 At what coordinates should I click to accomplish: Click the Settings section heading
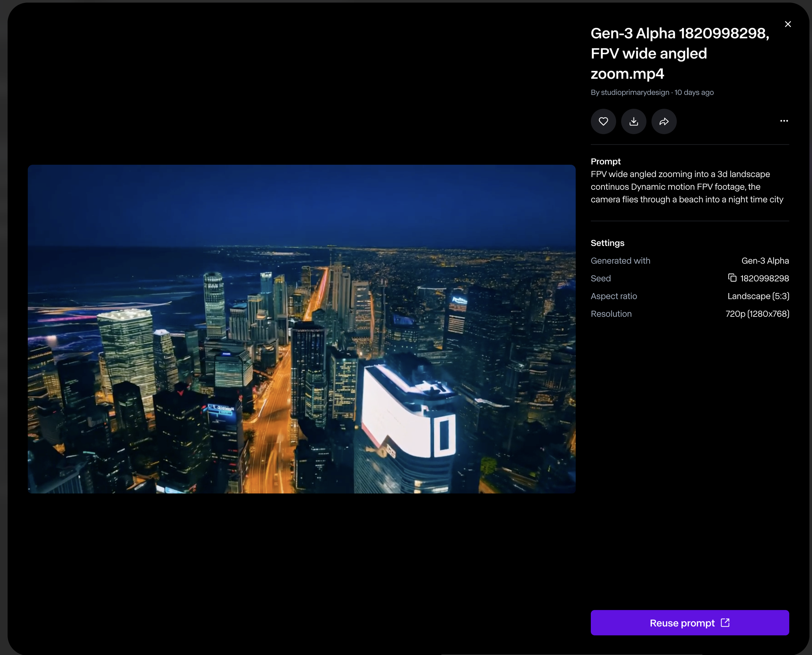(x=607, y=243)
